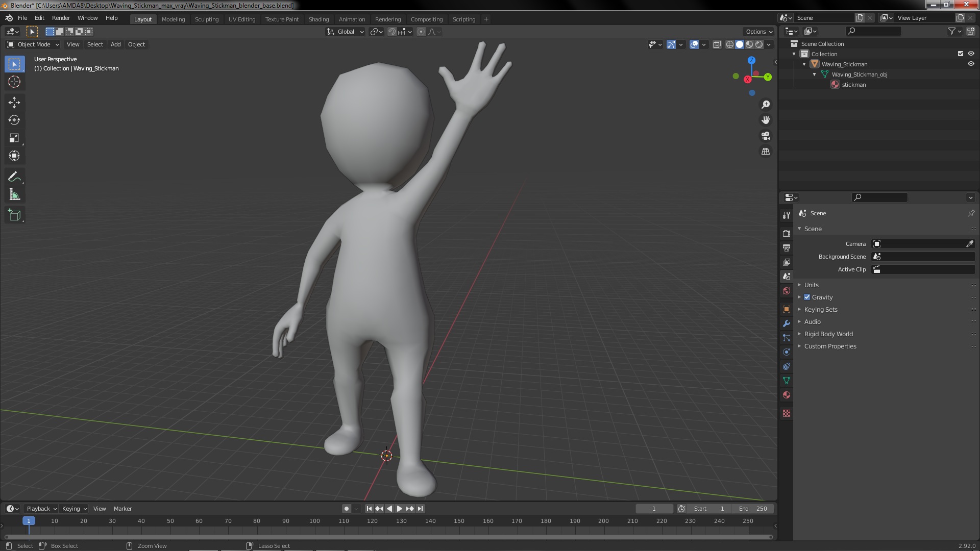Screen dimensions: 980x551
Task: Switch to the UV Editing workspace tab
Action: pos(242,19)
